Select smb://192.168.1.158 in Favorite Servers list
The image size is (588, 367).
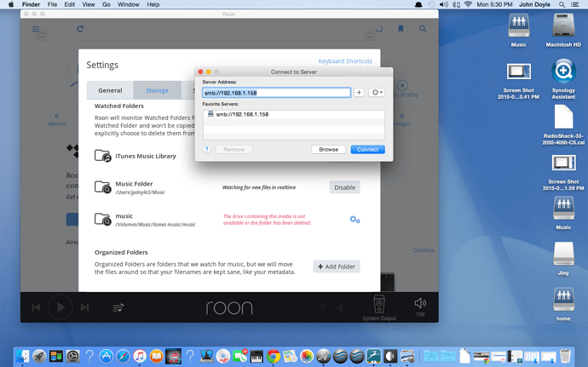[294, 114]
